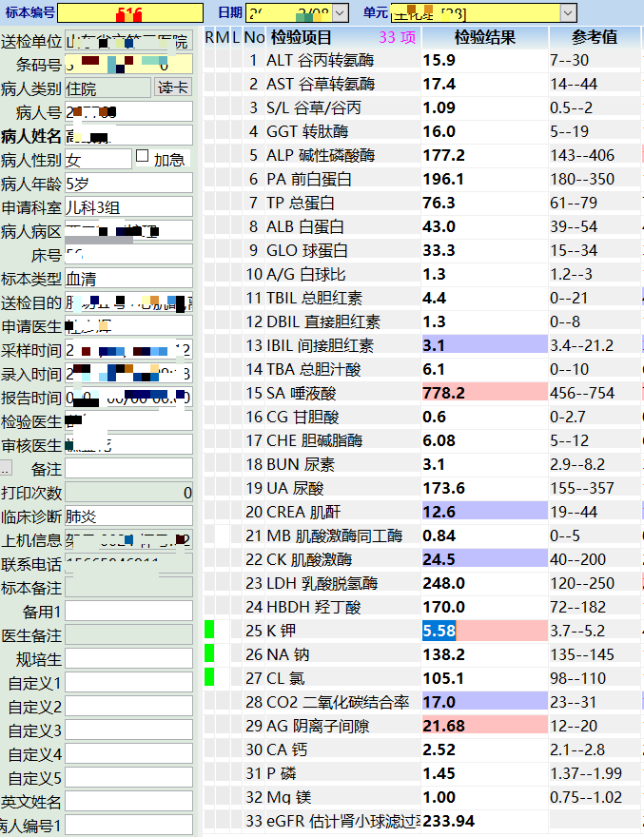
Task: Click the green marker beside NA 钠
Action: (209, 653)
